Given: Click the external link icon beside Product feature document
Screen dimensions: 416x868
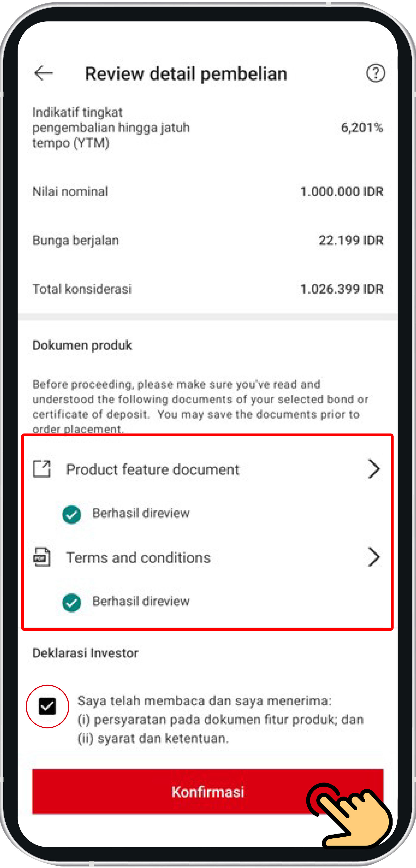Looking at the screenshot, I should (42, 469).
